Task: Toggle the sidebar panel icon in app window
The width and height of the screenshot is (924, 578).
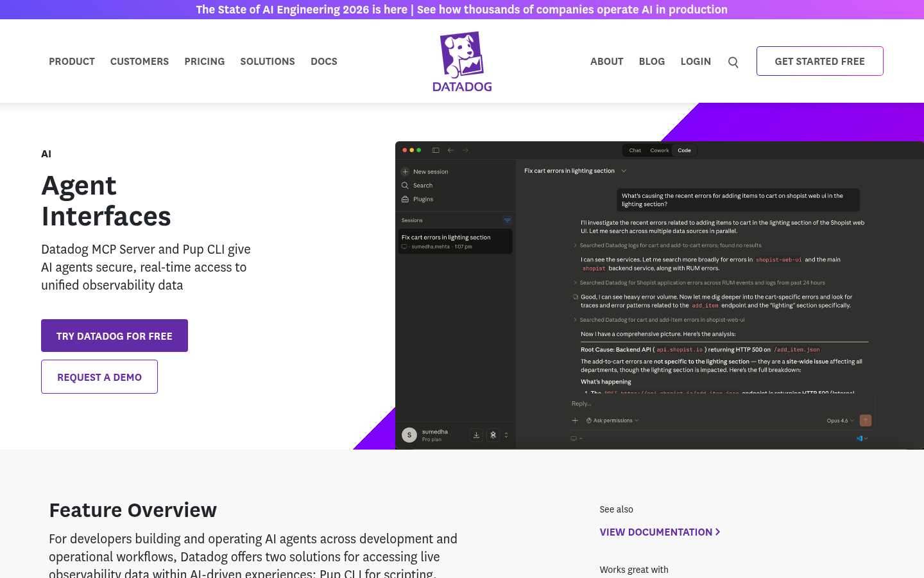Action: pyautogui.click(x=436, y=150)
